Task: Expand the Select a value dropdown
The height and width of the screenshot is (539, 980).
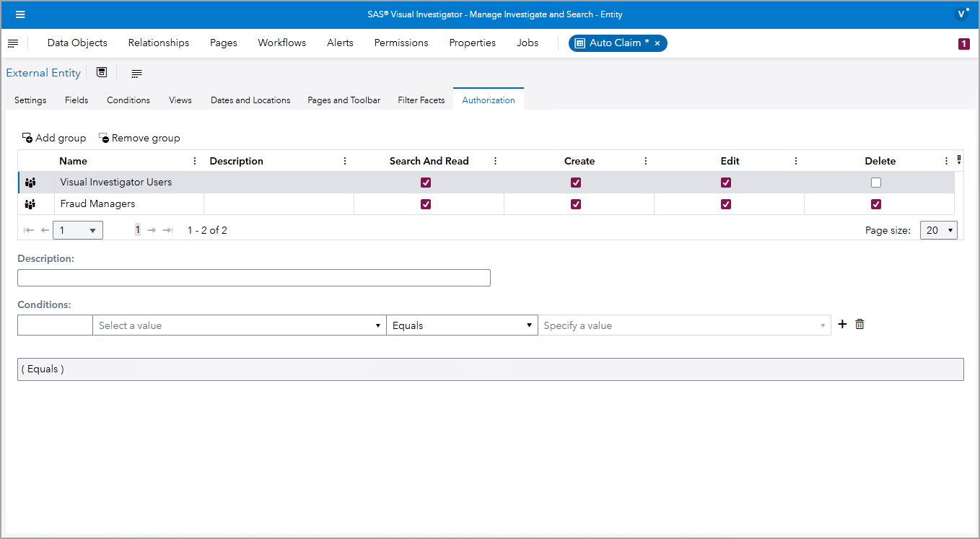Action: point(377,325)
